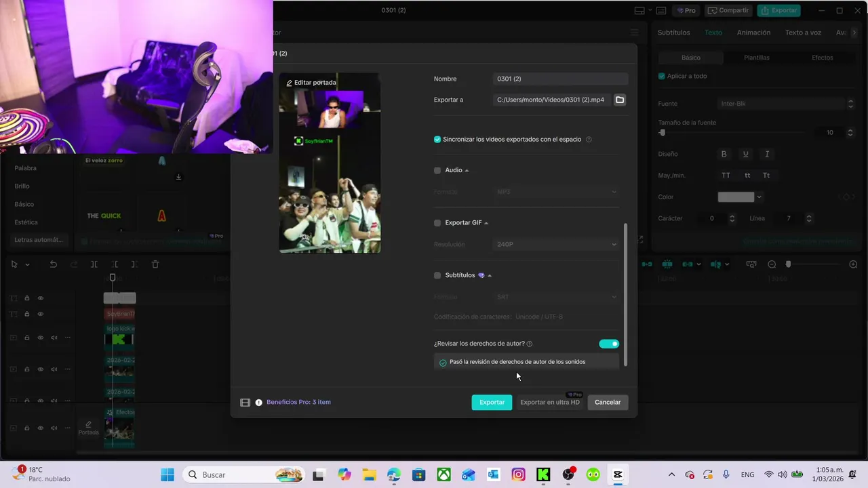Switch to the Texto a voz tab
Screen dimensions: 868x488
point(803,33)
